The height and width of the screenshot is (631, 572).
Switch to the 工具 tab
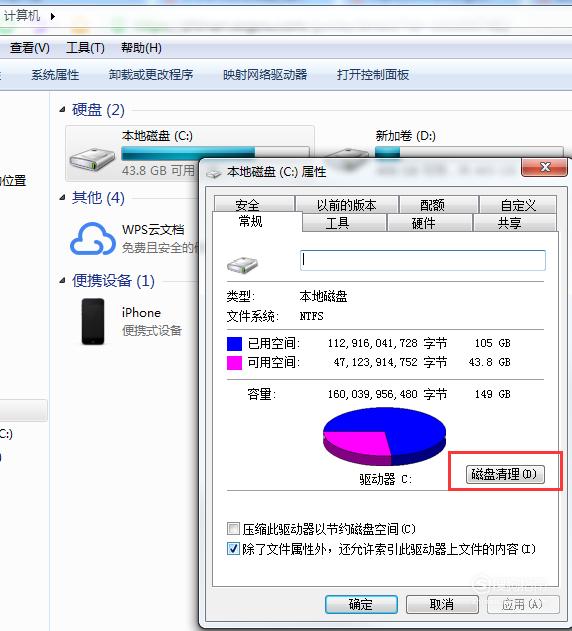tap(337, 223)
